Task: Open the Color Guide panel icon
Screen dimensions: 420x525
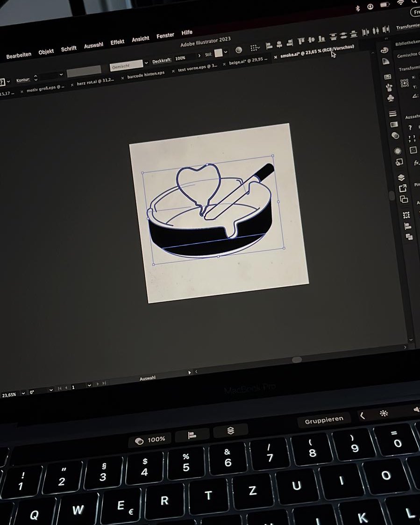Action: click(386, 62)
